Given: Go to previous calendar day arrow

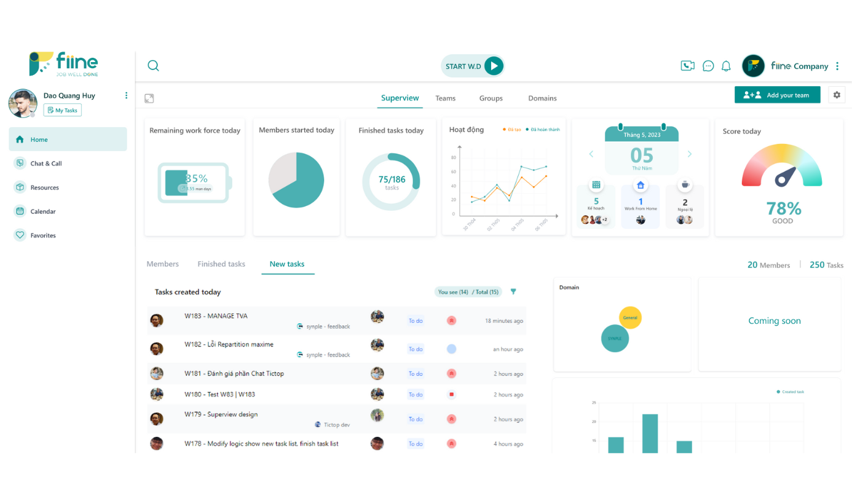Looking at the screenshot, I should click(x=591, y=154).
